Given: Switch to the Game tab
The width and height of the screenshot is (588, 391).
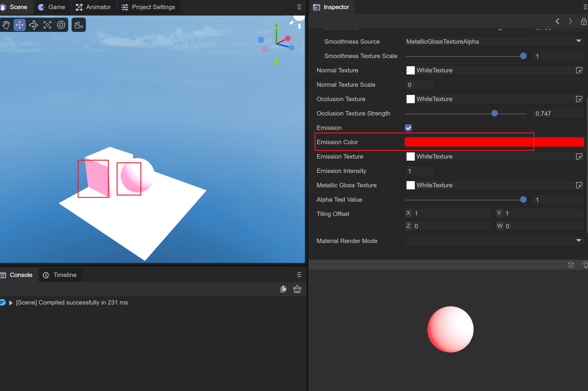Looking at the screenshot, I should click(x=52, y=7).
